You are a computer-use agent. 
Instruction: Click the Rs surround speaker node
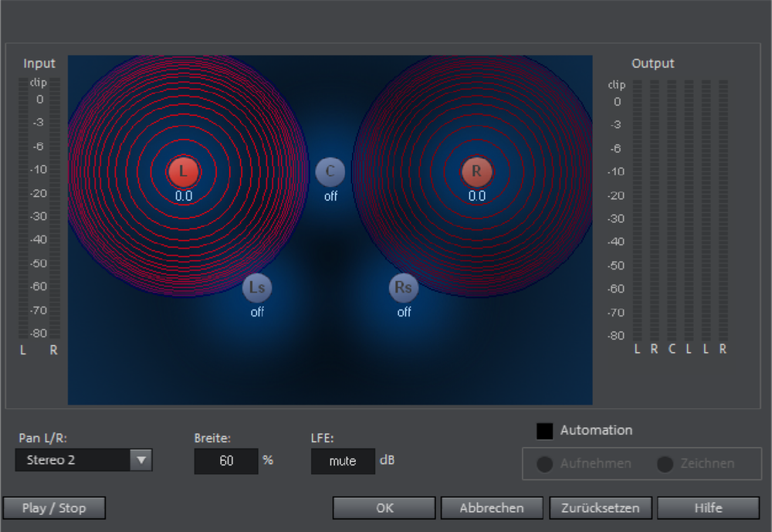[404, 288]
